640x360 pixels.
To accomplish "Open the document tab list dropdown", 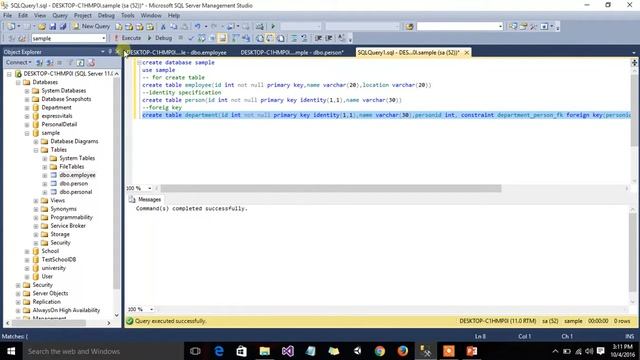I will (x=633, y=53).
